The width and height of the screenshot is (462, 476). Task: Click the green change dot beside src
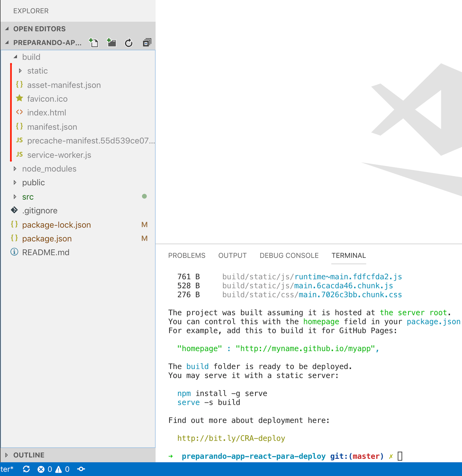pyautogui.click(x=144, y=196)
